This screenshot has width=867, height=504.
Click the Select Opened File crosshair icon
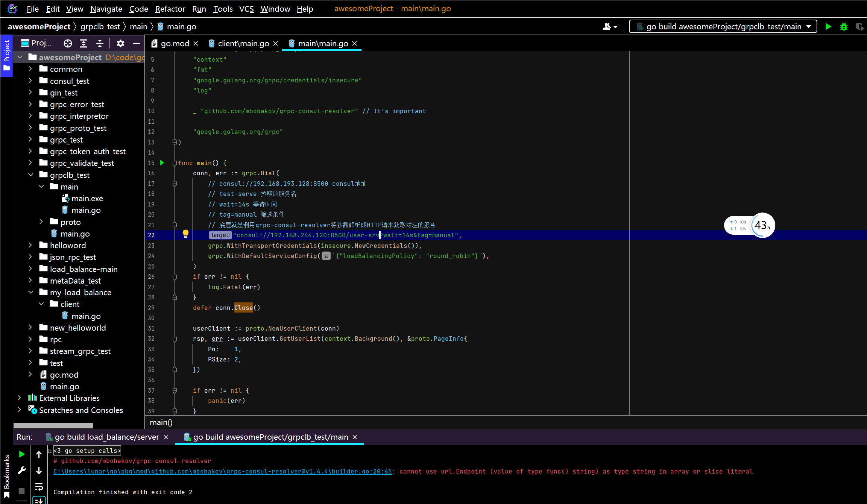pyautogui.click(x=68, y=44)
